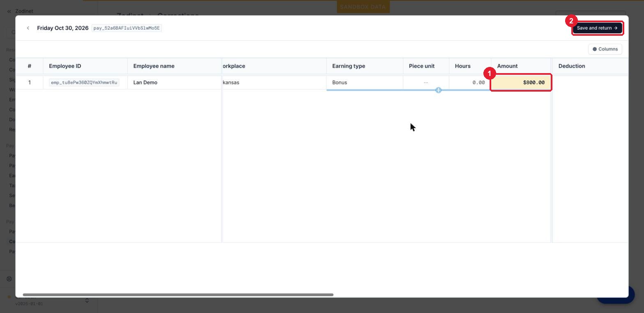644x313 pixels.
Task: Collapse the Zodinet sidebar with the double-chevron icon
Action: click(x=9, y=11)
